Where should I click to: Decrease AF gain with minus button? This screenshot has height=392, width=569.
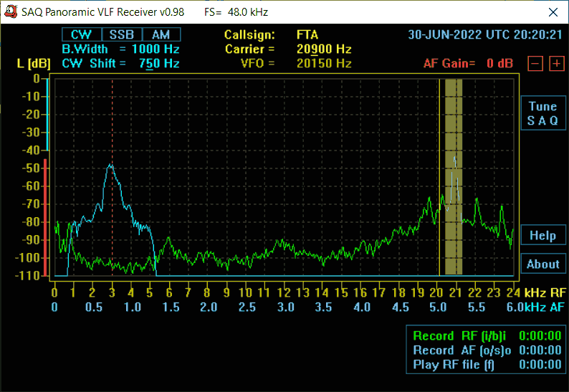click(535, 63)
